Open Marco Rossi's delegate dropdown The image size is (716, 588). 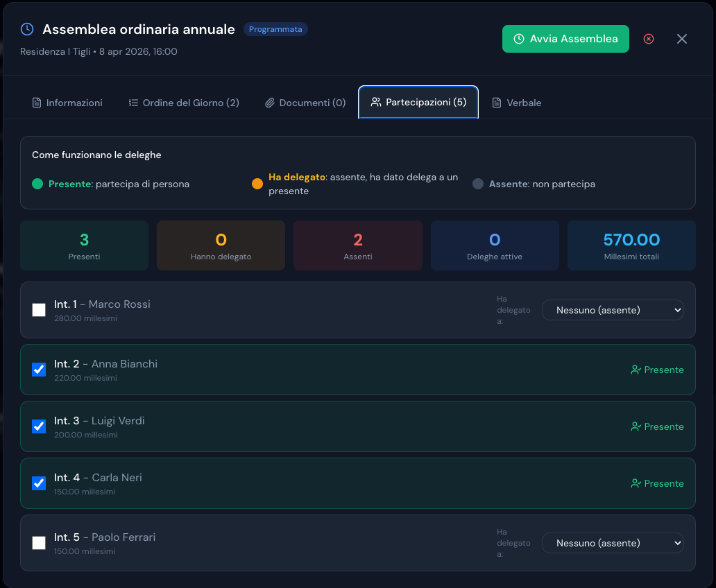pos(613,310)
